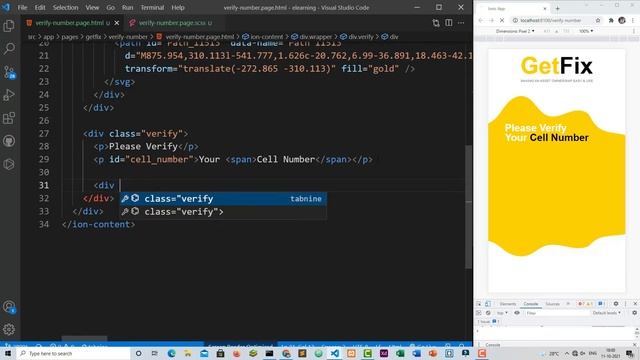Screen dimensions: 640x360
Task: Open a new tab in Chrome
Action: click(x=558, y=8)
